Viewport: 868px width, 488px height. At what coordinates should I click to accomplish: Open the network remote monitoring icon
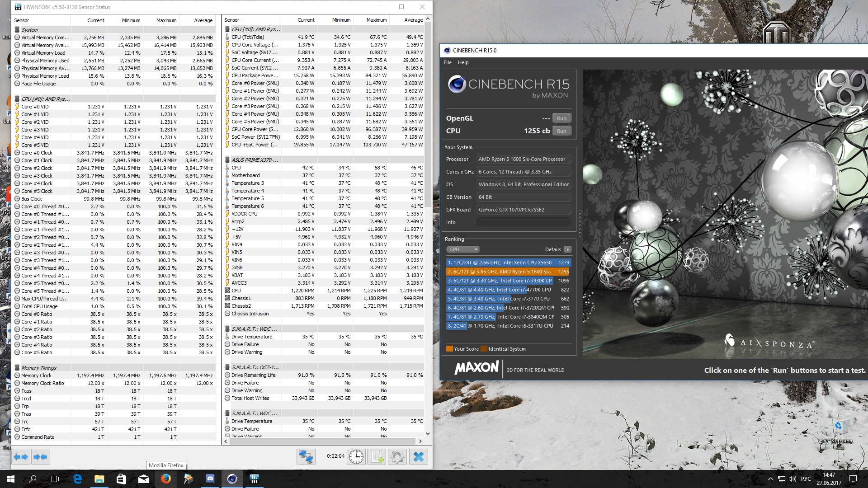306,457
